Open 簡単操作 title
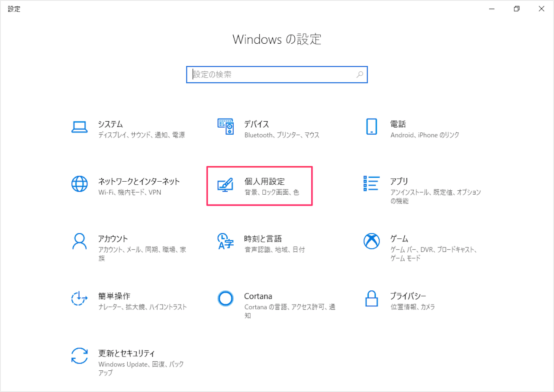554x392 pixels. [114, 296]
